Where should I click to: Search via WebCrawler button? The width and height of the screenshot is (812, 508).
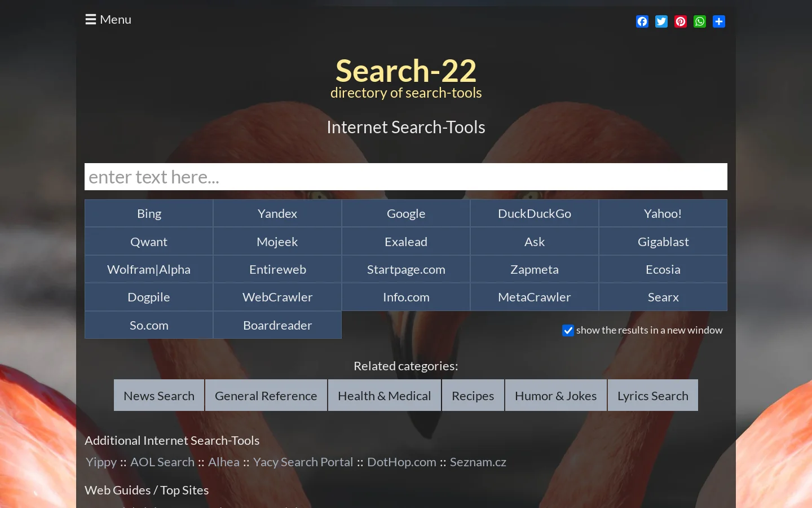point(277,297)
